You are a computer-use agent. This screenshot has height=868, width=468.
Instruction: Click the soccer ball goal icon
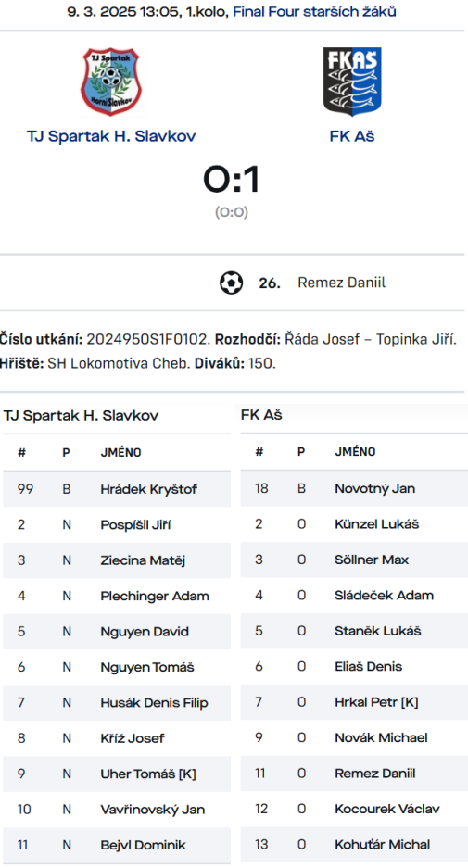tap(231, 283)
